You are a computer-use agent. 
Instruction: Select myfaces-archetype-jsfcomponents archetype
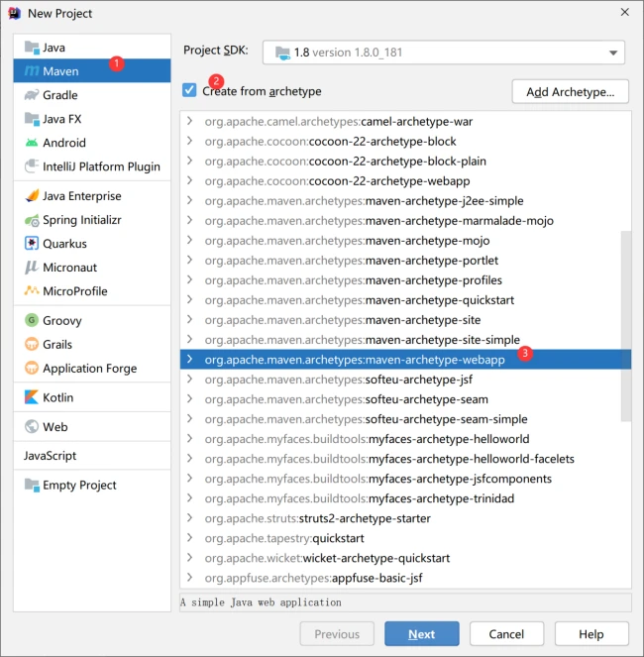pos(405,479)
